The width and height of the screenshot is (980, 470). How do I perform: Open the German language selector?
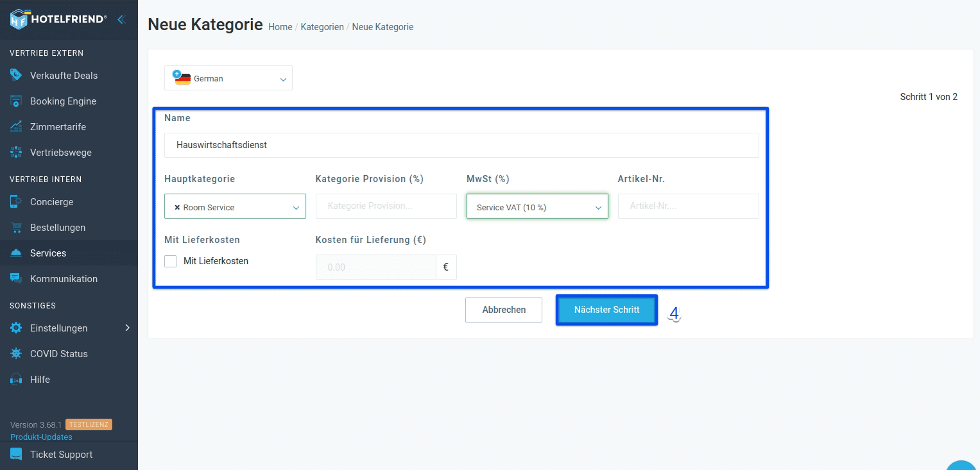coord(228,78)
